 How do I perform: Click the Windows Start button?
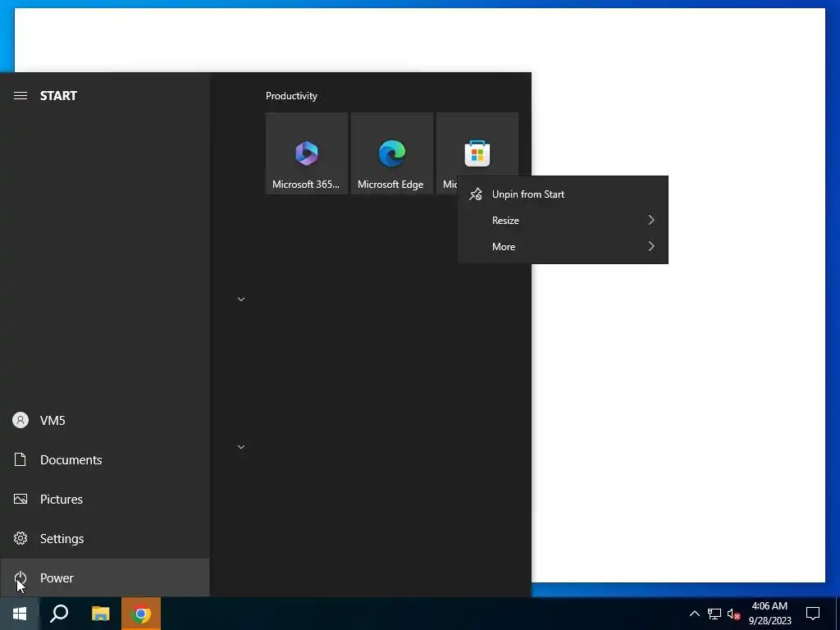[x=20, y=614]
